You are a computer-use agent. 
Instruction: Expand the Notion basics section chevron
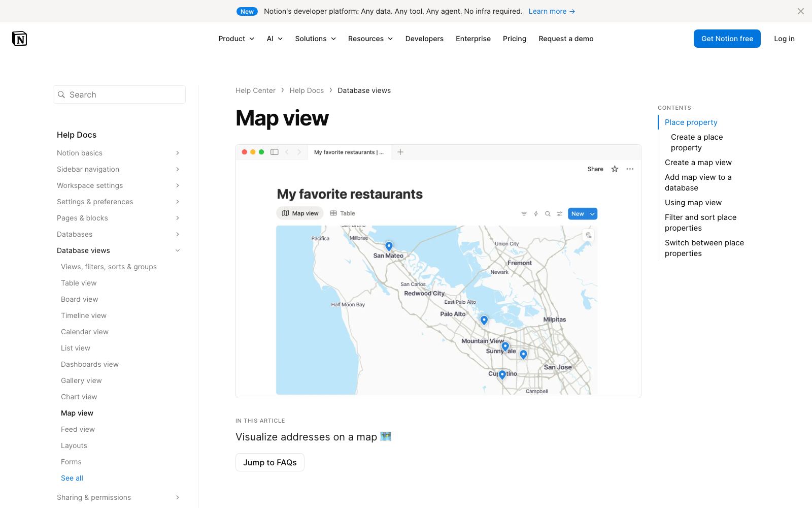[178, 153]
